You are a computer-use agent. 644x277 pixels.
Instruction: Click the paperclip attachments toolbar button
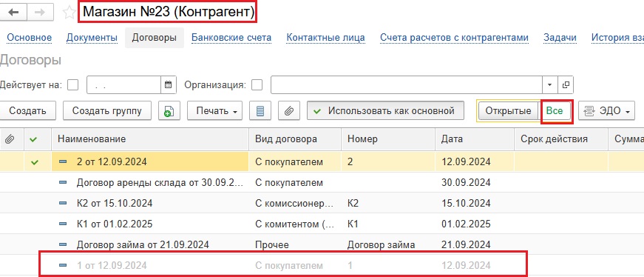(x=289, y=110)
